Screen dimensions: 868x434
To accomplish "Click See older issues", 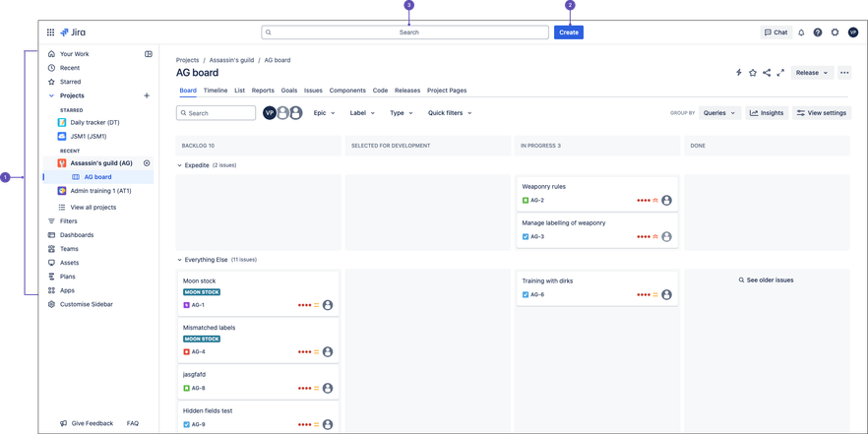I will click(766, 280).
